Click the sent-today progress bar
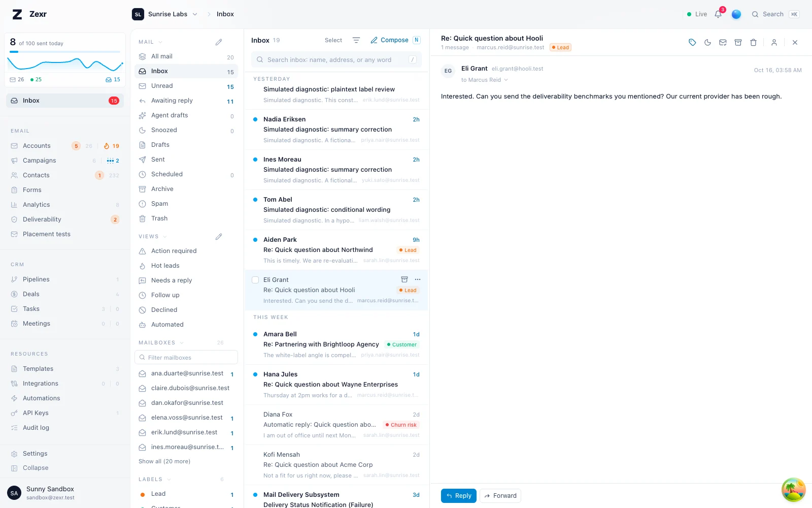This screenshot has width=812, height=508. click(65, 52)
